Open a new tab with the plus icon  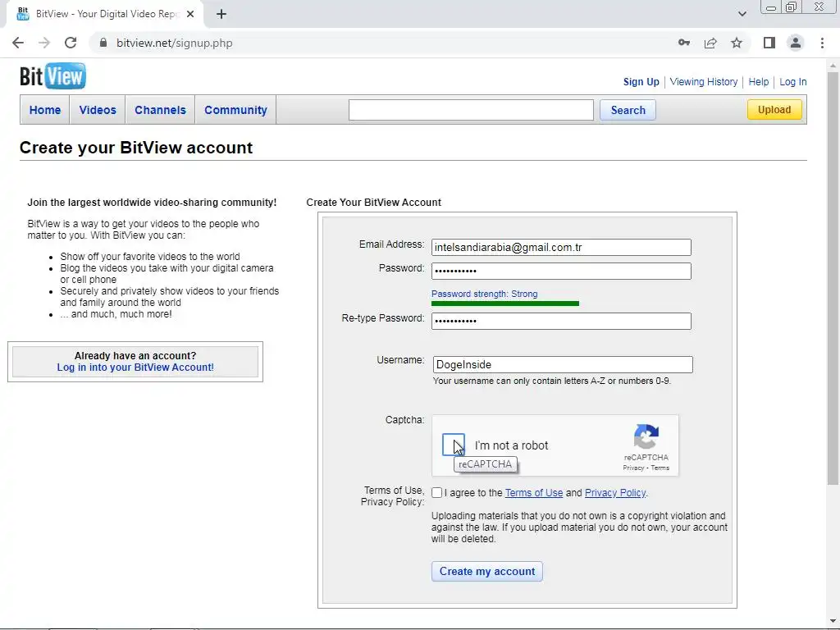point(221,14)
